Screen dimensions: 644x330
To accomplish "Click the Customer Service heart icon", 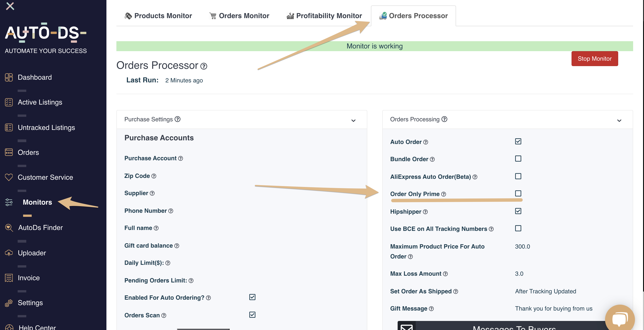I will (9, 177).
